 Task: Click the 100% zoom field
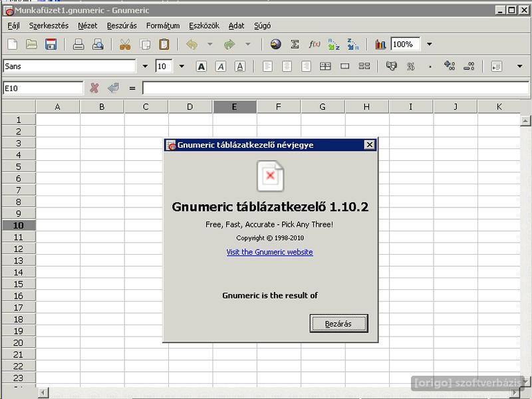406,44
